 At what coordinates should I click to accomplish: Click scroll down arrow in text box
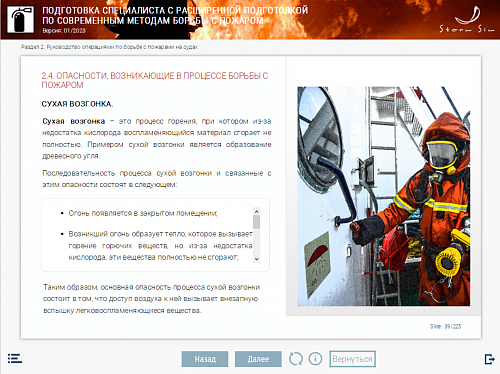(x=256, y=259)
